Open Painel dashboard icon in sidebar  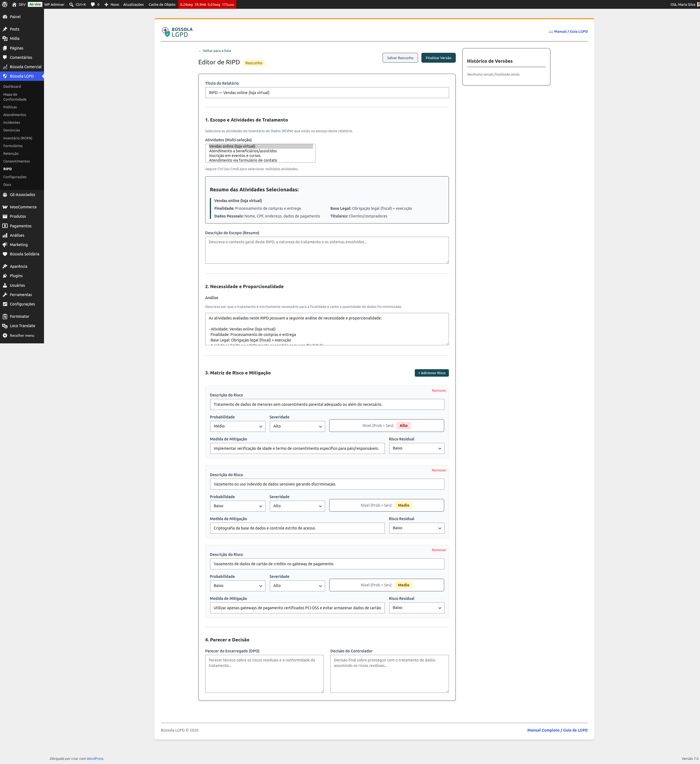click(5, 17)
